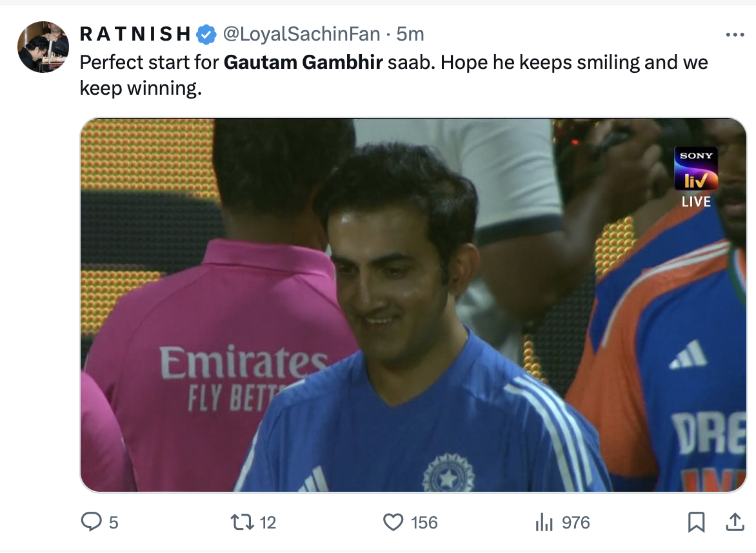The image size is (756, 553).
Task: Click the view count 976
Action: click(x=575, y=522)
